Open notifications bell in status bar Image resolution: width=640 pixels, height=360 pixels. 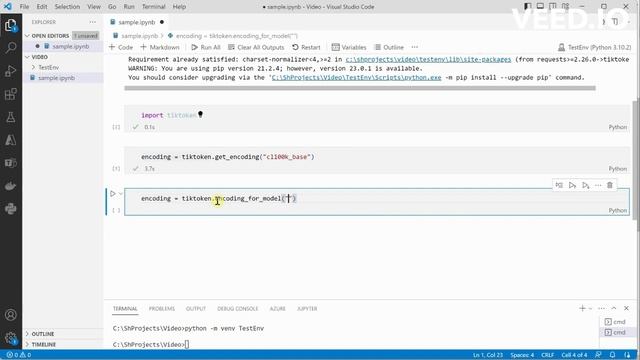tap(612, 355)
